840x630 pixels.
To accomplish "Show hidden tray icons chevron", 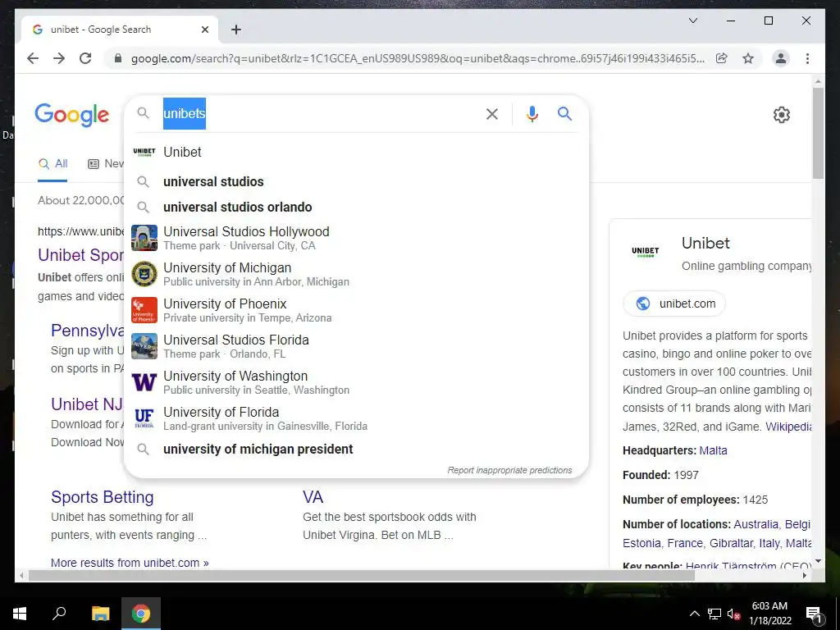I will (694, 614).
